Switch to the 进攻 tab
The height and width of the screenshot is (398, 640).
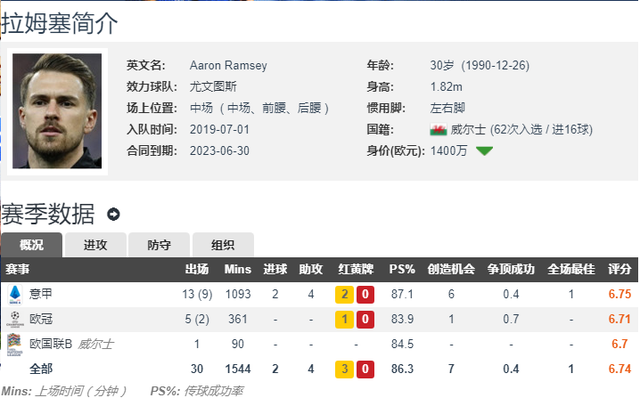96,245
